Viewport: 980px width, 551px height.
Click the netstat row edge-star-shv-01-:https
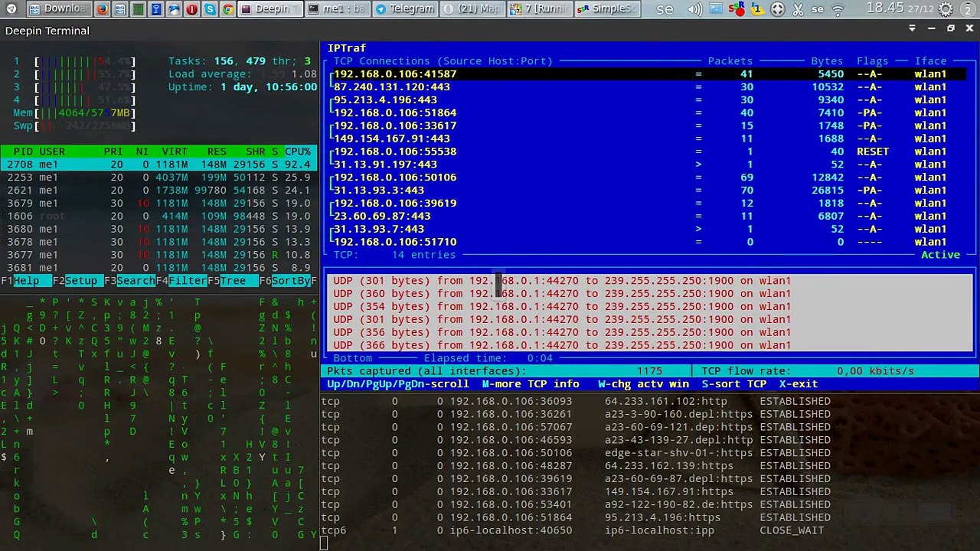pos(576,453)
